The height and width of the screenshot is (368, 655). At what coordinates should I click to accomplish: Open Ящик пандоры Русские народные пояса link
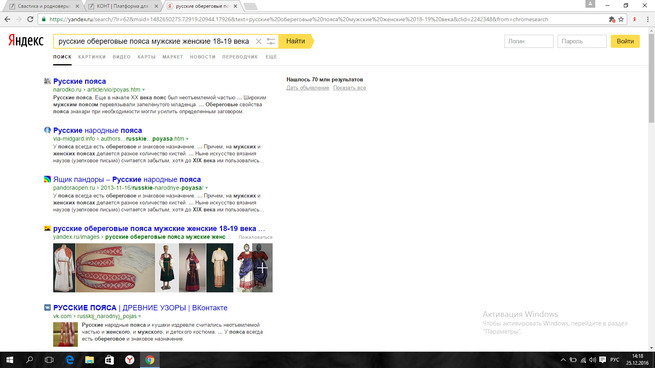click(x=127, y=179)
